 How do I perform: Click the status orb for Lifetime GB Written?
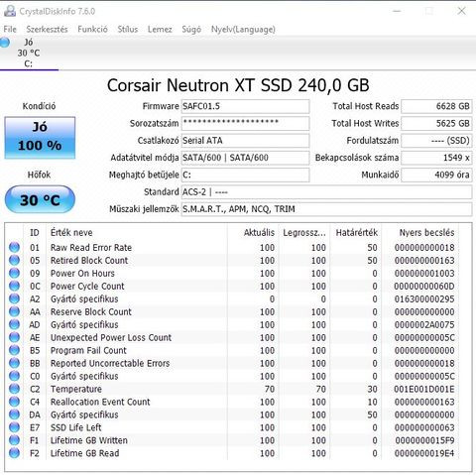(14, 440)
